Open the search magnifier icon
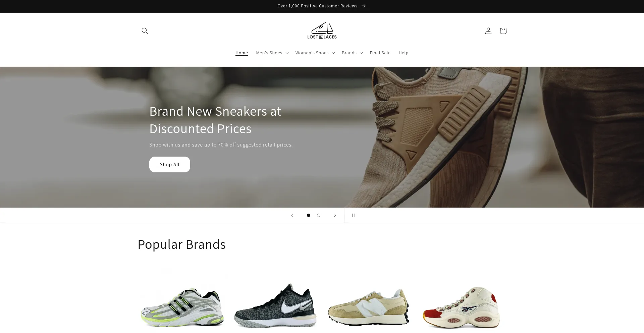Image resolution: width=644 pixels, height=333 pixels. [145, 31]
